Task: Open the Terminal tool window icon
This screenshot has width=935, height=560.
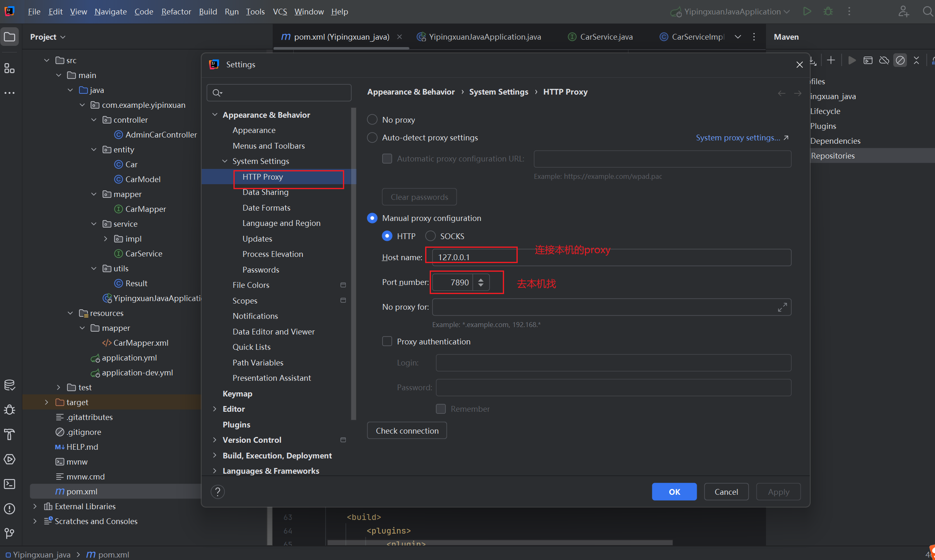Action: [9, 484]
